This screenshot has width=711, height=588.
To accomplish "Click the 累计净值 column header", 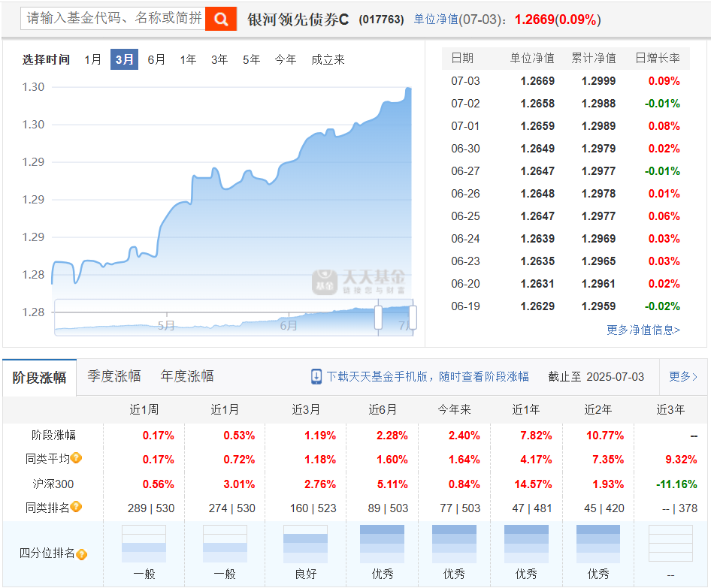I will (594, 58).
